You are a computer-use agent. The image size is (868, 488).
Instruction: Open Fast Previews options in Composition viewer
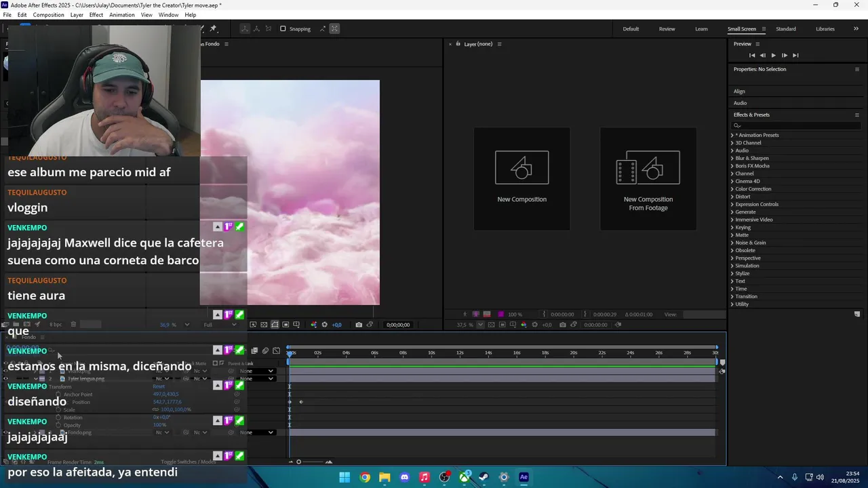253,325
